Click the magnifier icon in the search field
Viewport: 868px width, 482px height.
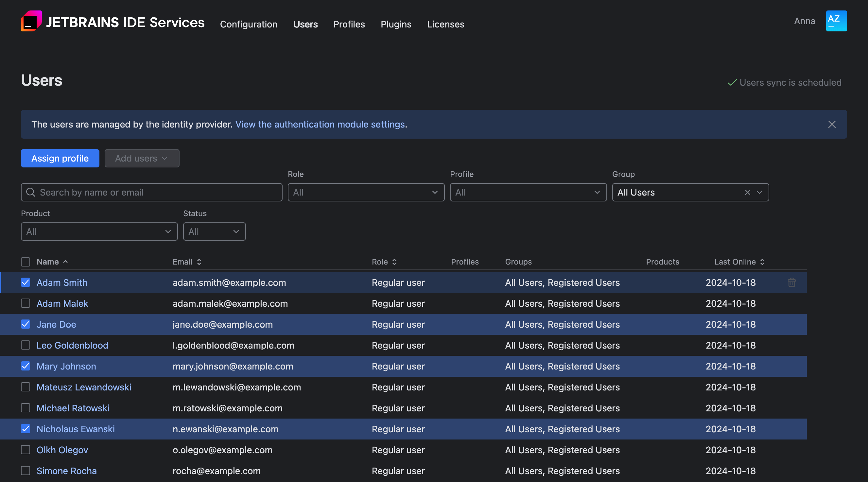[x=31, y=192]
